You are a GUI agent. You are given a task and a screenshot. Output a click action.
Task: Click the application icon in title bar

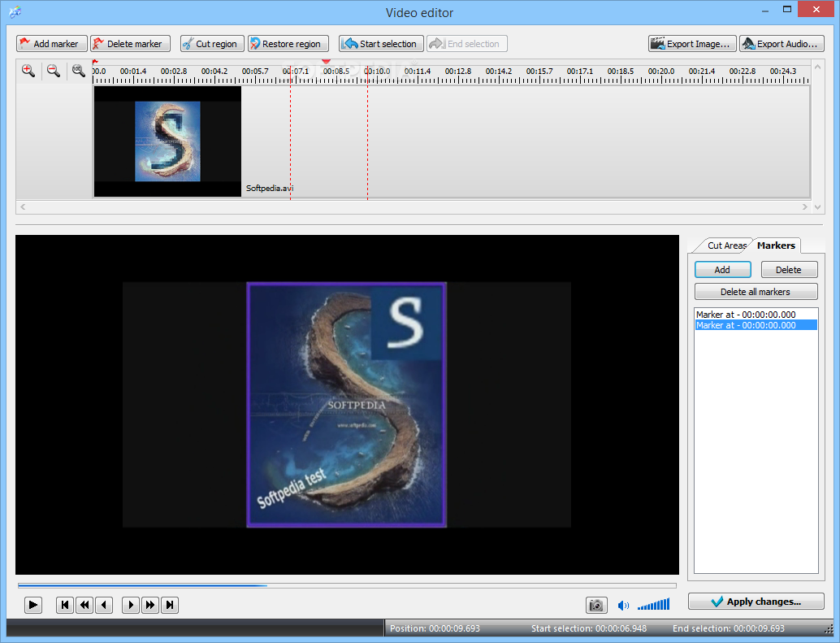[15, 12]
